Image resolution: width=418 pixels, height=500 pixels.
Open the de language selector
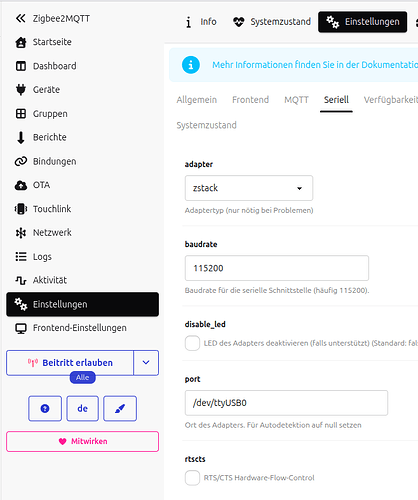click(x=83, y=408)
